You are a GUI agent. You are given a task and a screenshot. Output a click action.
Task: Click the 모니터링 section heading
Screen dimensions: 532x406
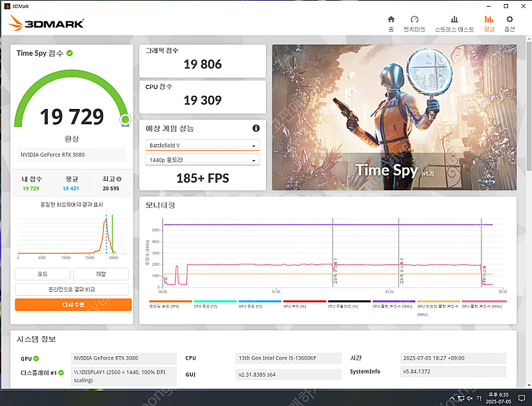tap(160, 205)
